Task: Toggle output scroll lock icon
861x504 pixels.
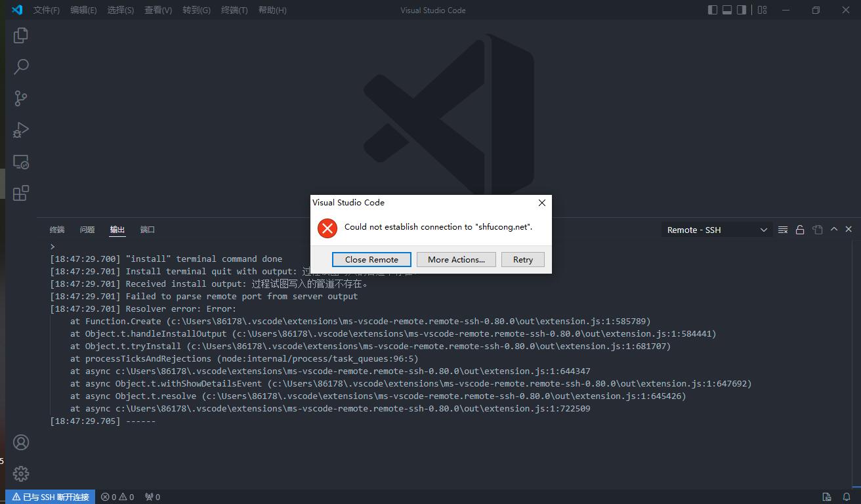Action: pos(800,230)
